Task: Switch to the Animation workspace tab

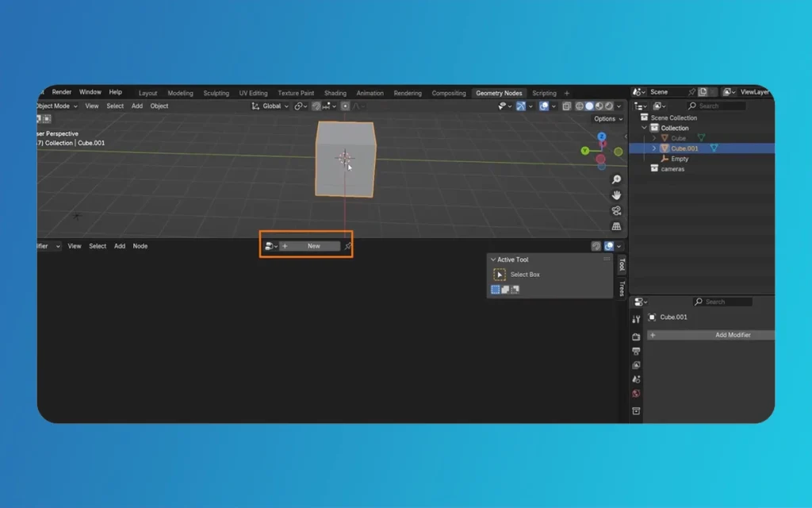Action: 370,94
